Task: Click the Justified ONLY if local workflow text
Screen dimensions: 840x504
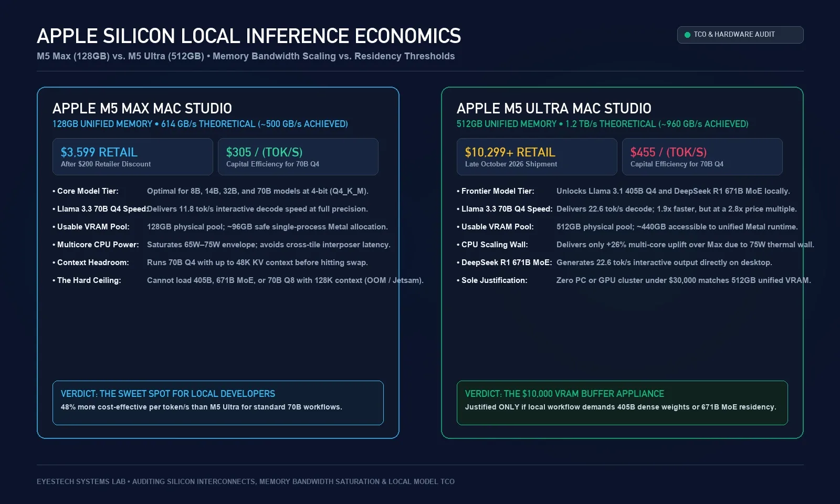Action: 621,407
